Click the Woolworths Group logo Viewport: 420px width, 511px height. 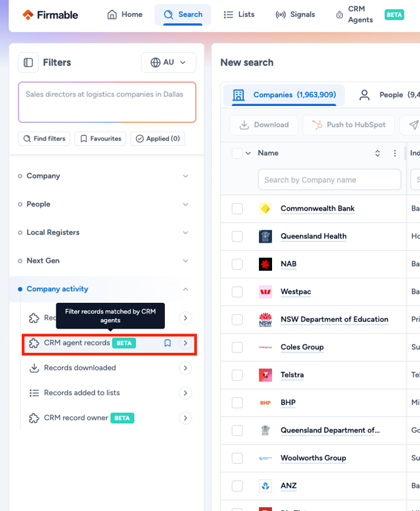pos(265,458)
